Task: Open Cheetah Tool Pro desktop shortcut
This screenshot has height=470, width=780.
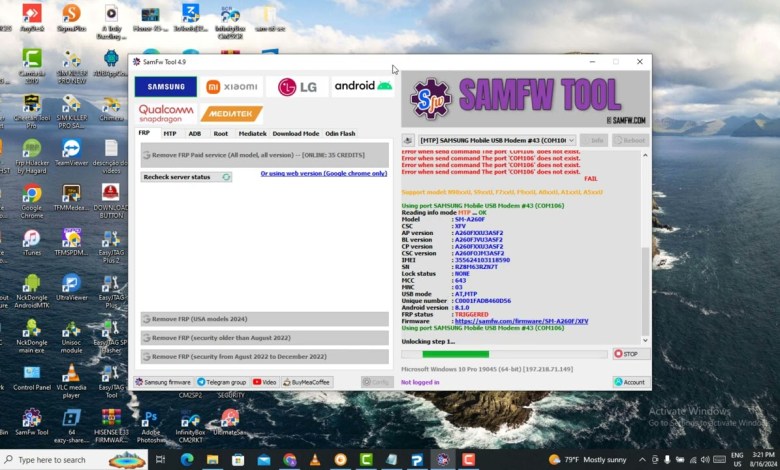Action: point(32,111)
